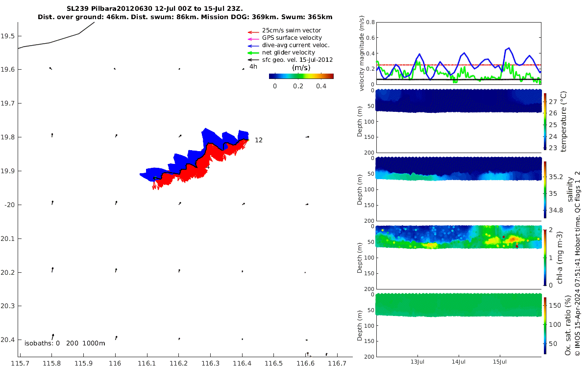Viewport: 588px width, 368px height.
Task: Click the 'velocity magnitude (m/s)' axis label
Action: [x=362, y=53]
